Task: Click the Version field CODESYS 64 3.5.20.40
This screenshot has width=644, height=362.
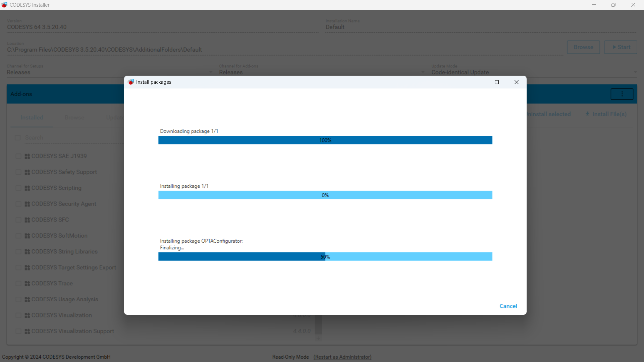Action: point(163,27)
